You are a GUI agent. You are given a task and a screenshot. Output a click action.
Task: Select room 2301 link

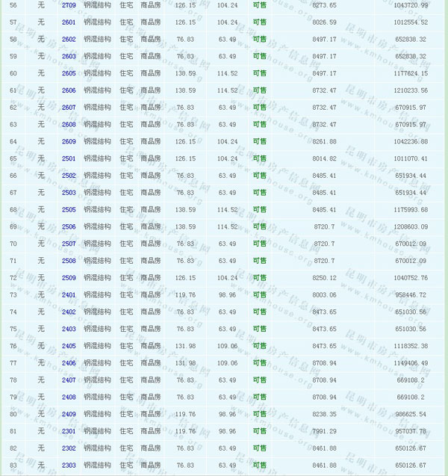[69, 431]
